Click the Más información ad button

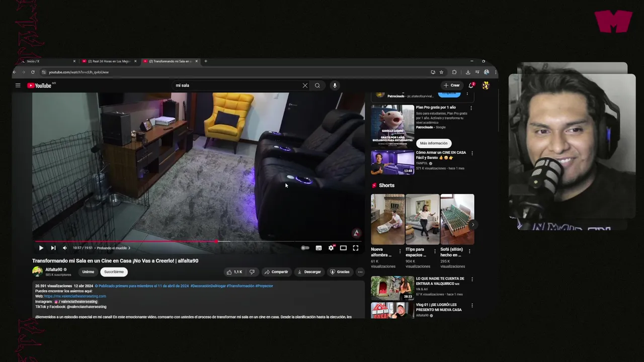tap(434, 143)
